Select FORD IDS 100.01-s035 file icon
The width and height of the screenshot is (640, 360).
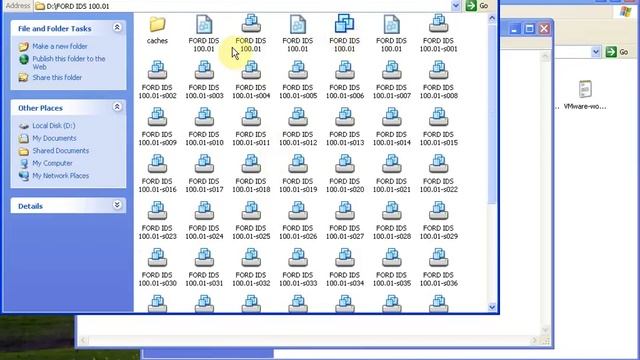click(x=392, y=258)
